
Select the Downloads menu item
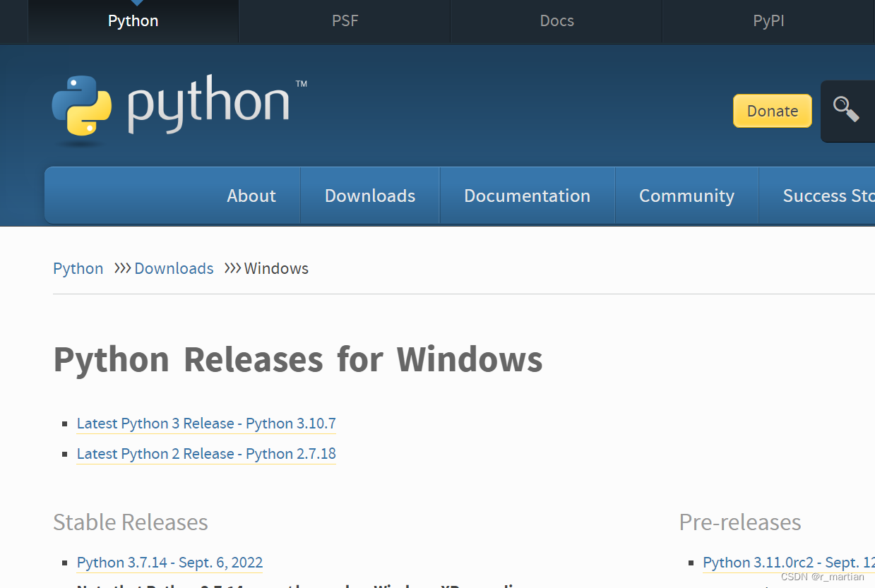(x=369, y=196)
